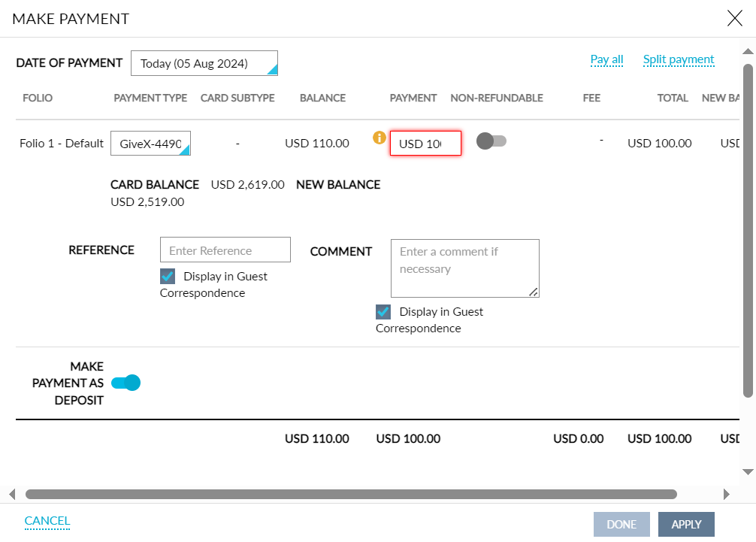This screenshot has height=542, width=756.
Task: Click the Comment text area
Action: click(464, 268)
